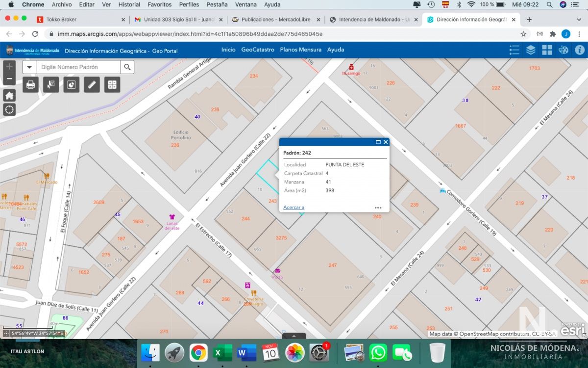Switch to the Tokko Broker tab
The image size is (588, 368).
click(x=81, y=20)
